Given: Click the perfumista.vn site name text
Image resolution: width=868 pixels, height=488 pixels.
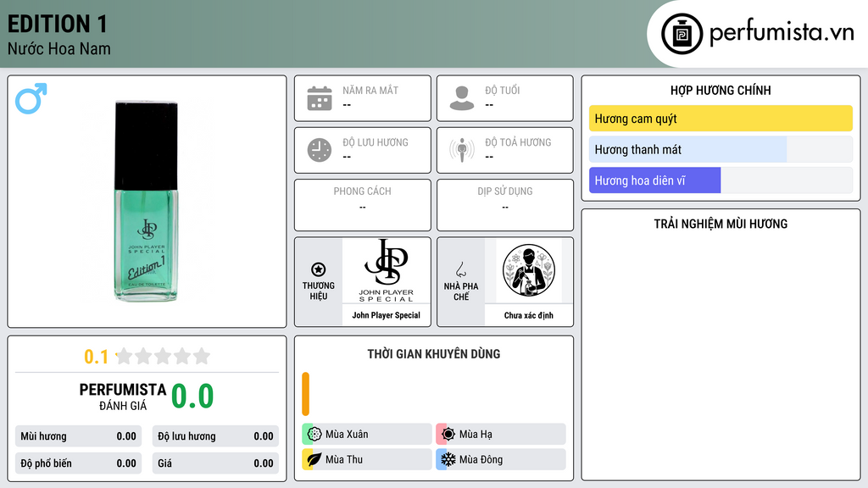Looking at the screenshot, I should [782, 33].
